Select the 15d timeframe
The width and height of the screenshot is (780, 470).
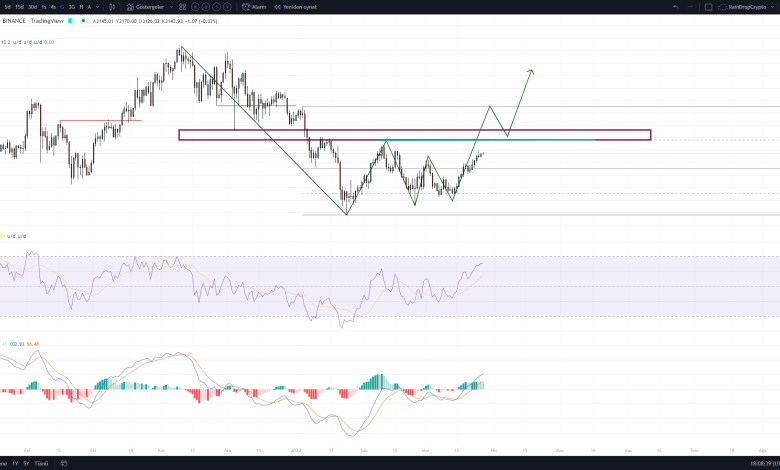(x=19, y=7)
